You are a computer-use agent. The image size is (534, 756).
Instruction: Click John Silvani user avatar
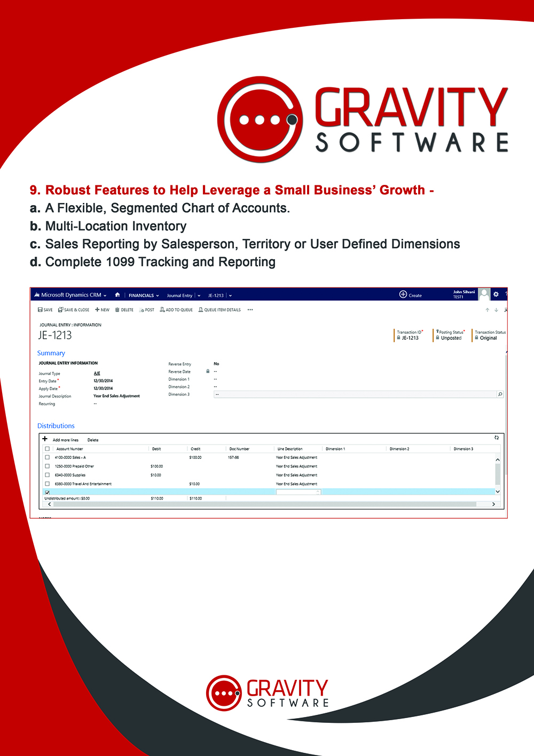pyautogui.click(x=484, y=294)
